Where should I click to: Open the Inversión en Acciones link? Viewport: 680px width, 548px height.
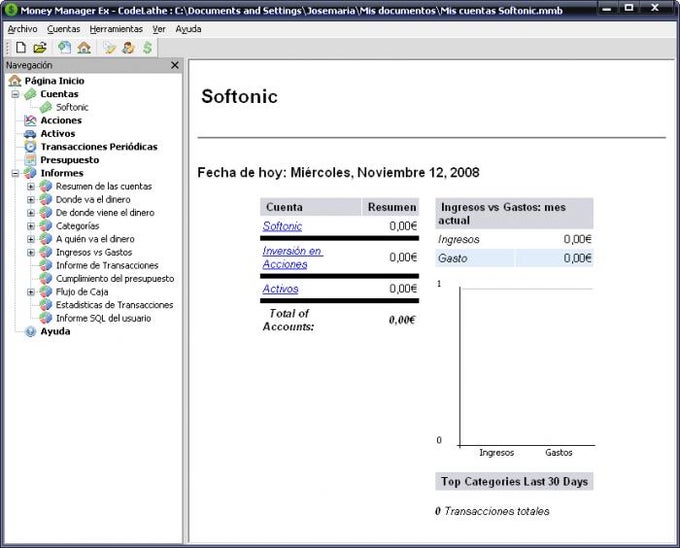click(293, 258)
